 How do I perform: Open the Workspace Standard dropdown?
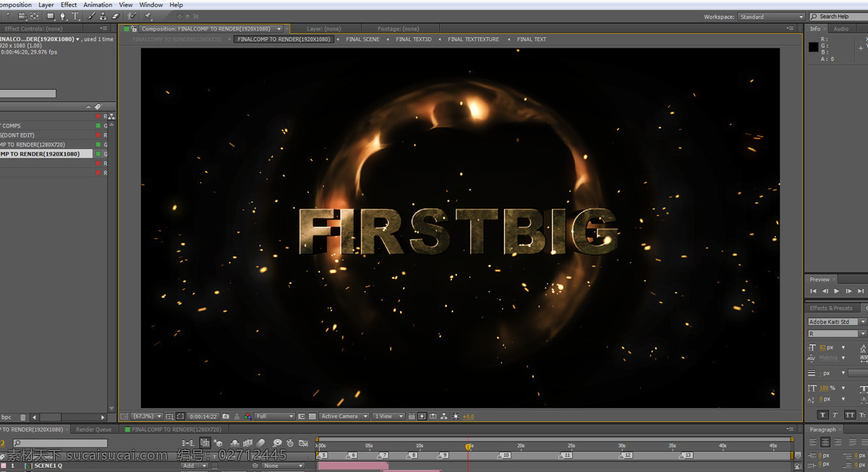coord(771,17)
